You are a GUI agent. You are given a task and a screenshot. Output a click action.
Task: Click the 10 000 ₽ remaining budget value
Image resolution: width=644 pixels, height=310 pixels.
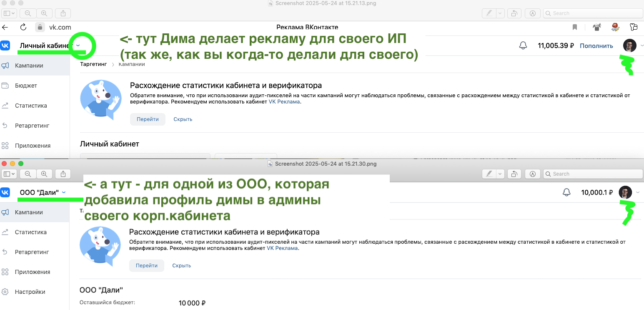tap(192, 303)
